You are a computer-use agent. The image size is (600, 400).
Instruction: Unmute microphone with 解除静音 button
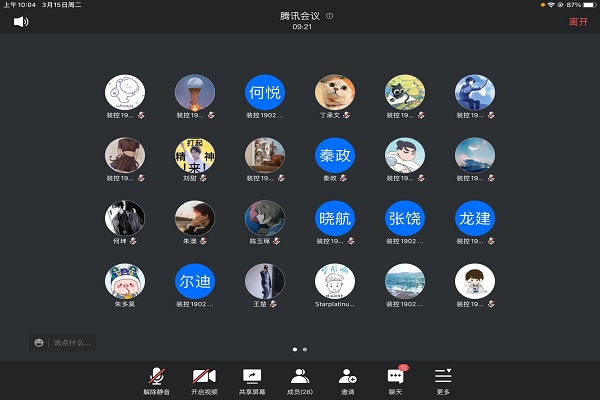[155, 379]
